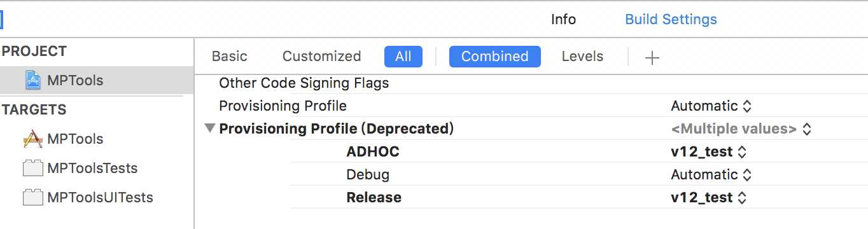Switch to Combined view

click(494, 57)
